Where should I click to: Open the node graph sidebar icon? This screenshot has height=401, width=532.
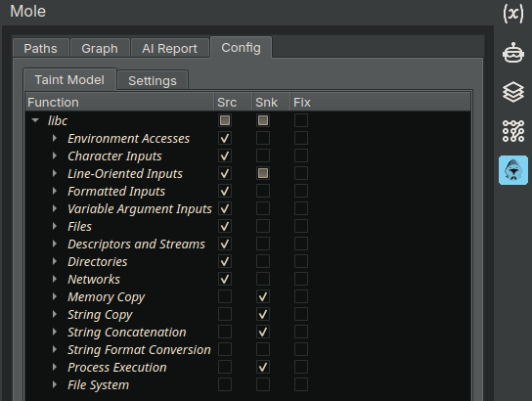[x=513, y=131]
